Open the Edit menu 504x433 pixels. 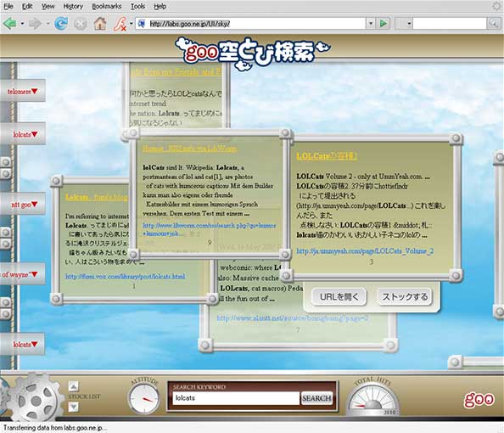(x=27, y=6)
